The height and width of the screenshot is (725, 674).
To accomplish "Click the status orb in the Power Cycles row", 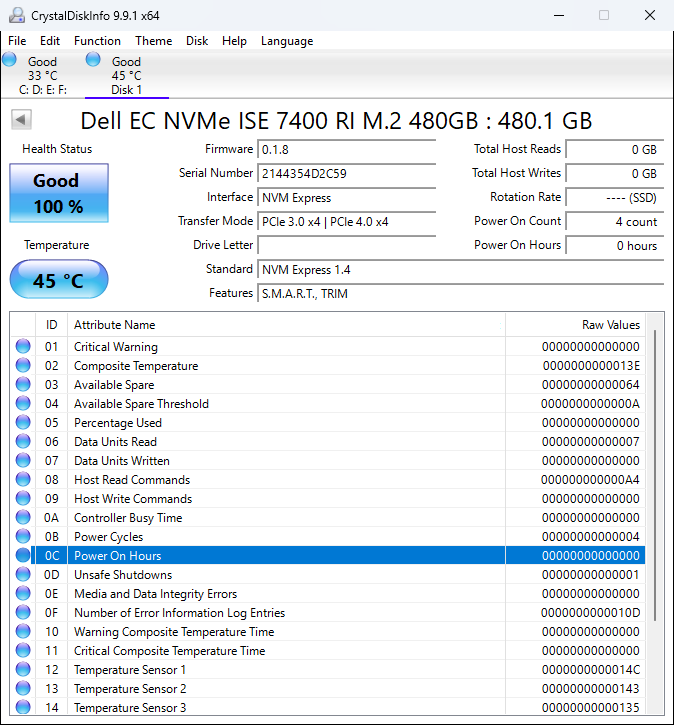I will tap(23, 536).
